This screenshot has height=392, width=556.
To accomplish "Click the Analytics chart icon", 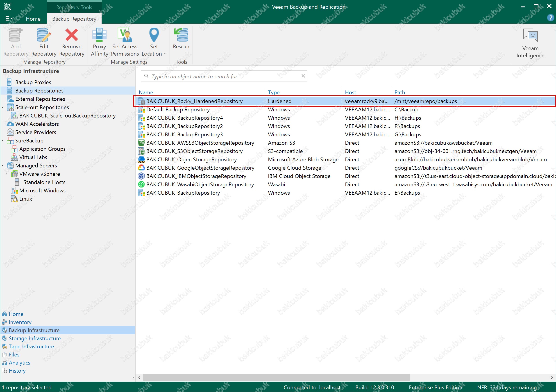I will [x=4, y=363].
